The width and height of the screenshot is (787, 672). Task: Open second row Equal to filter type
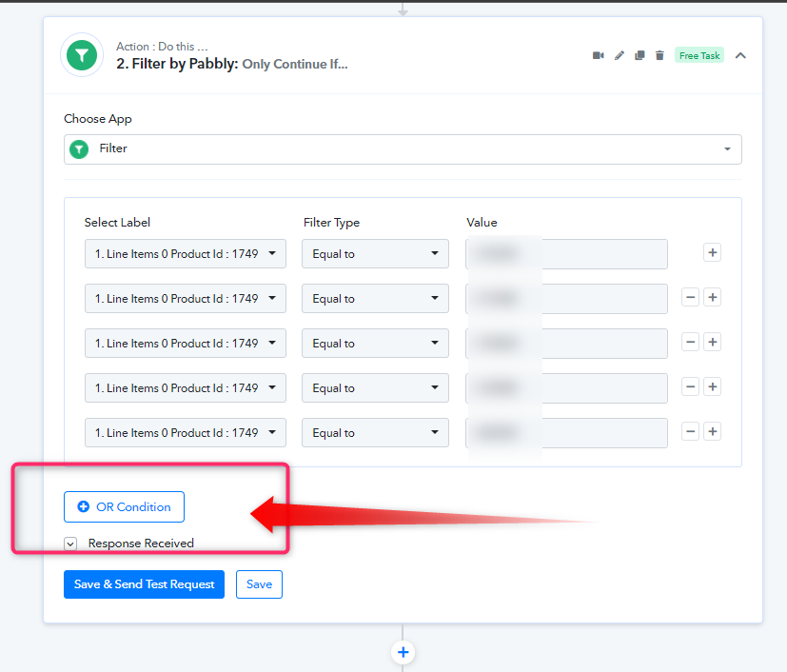(x=375, y=299)
